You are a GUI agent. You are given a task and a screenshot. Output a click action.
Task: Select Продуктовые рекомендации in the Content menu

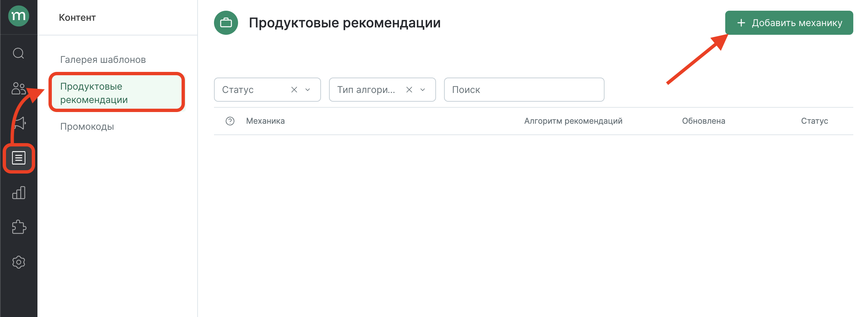[x=116, y=93]
